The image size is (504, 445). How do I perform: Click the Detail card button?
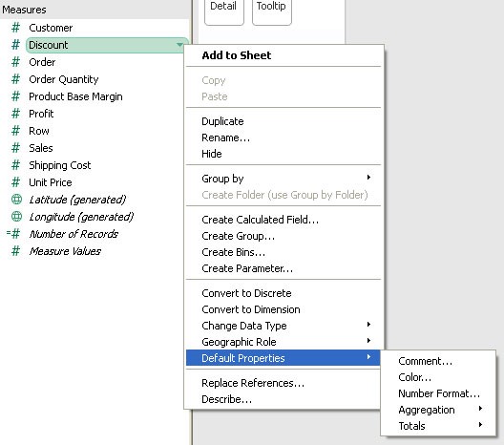click(x=224, y=11)
